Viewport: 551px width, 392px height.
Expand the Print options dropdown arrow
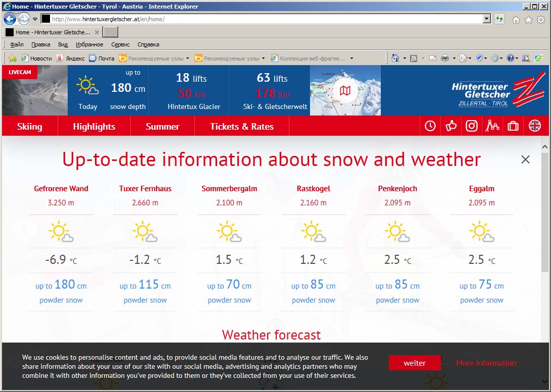pyautogui.click(x=454, y=59)
